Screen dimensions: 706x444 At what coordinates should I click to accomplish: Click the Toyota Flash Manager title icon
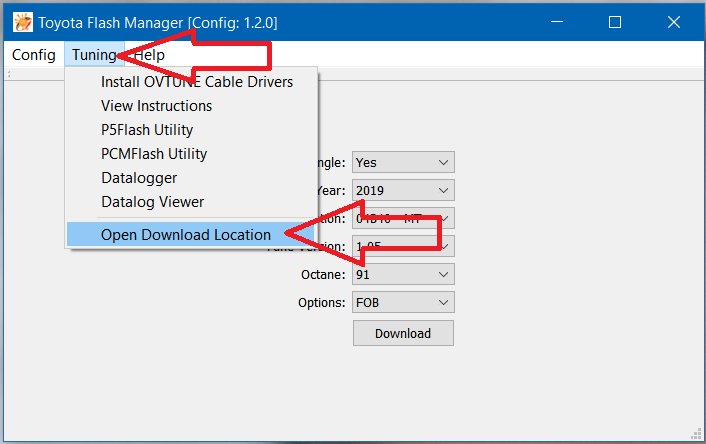coord(23,22)
